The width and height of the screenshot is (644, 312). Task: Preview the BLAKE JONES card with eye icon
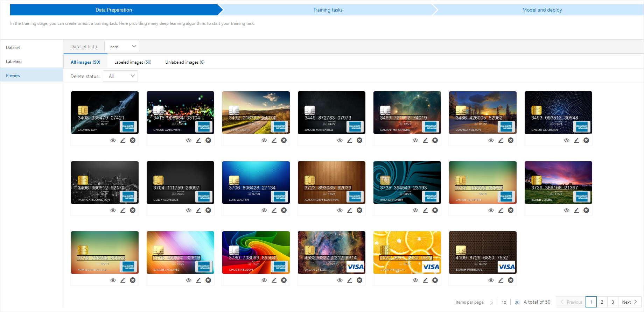[567, 210]
